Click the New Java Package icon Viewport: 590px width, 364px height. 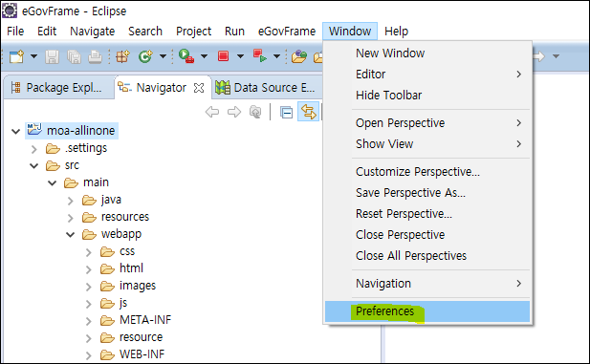click(122, 56)
